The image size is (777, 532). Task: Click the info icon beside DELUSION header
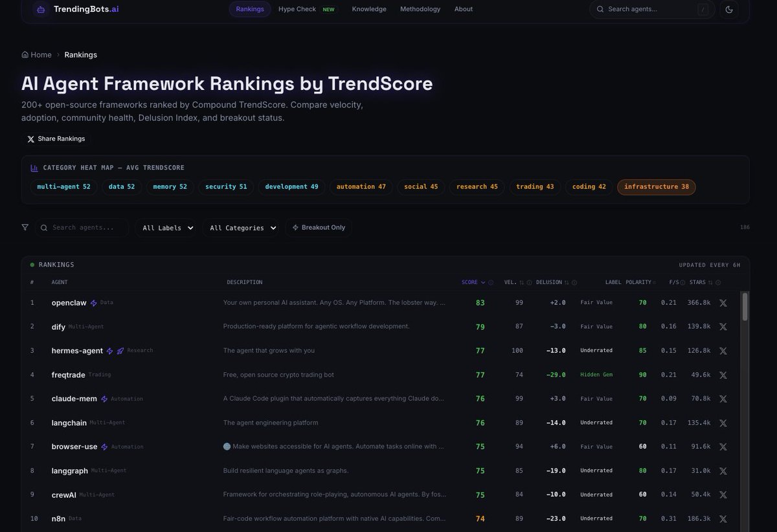[x=574, y=282]
